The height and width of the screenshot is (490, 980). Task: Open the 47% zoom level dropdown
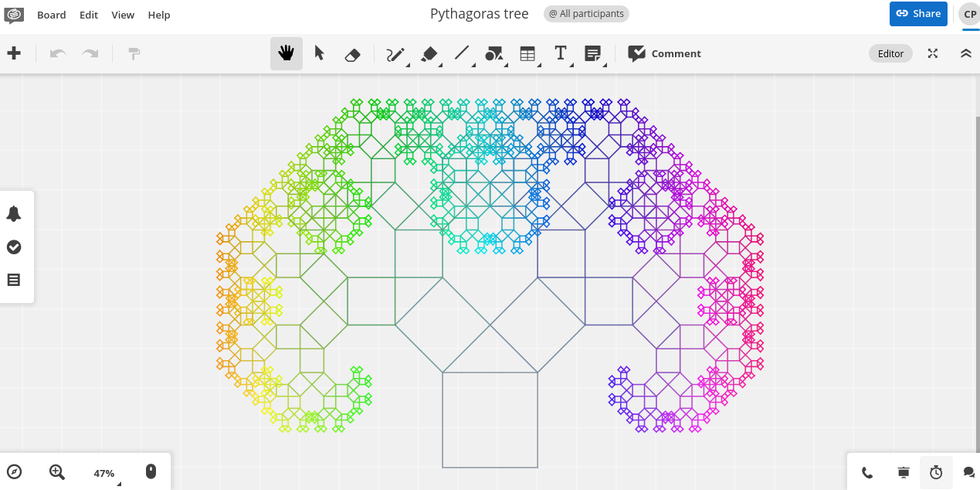point(105,473)
